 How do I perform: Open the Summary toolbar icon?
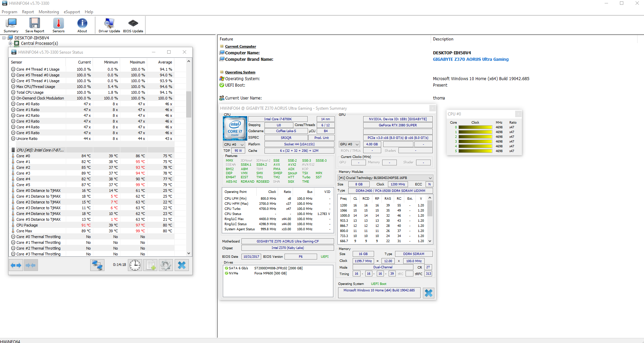point(11,25)
